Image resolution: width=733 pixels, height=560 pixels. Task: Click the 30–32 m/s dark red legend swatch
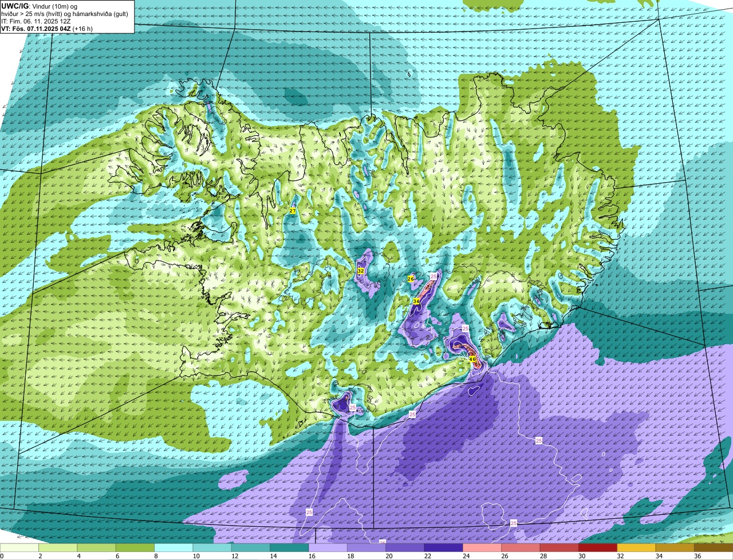point(597,548)
